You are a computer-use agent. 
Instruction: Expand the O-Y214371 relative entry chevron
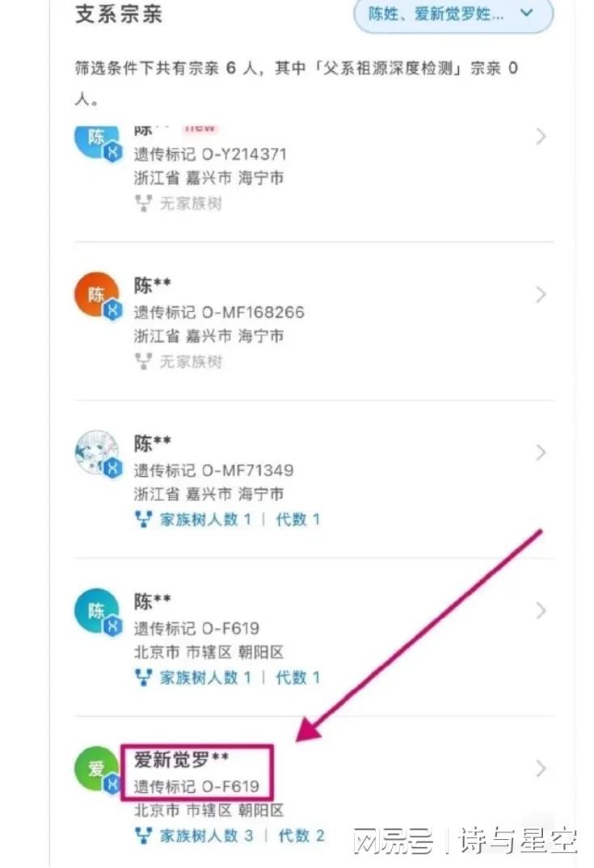(541, 137)
